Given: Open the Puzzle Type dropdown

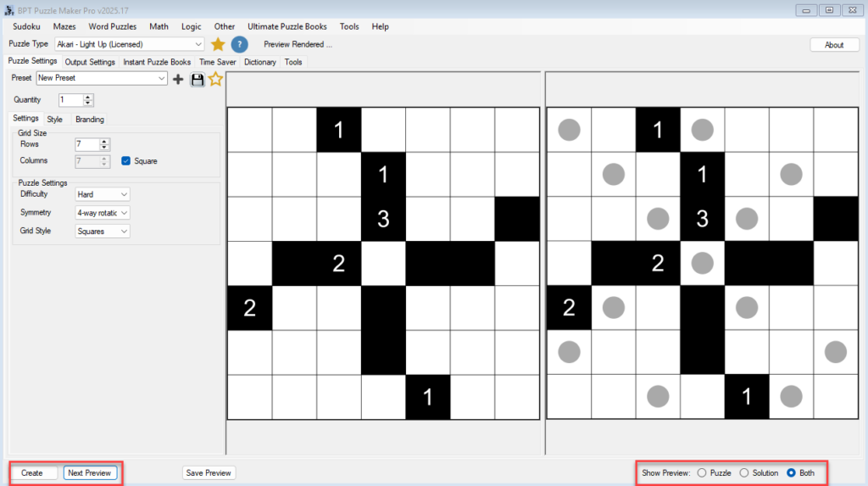Looking at the screenshot, I should point(198,44).
